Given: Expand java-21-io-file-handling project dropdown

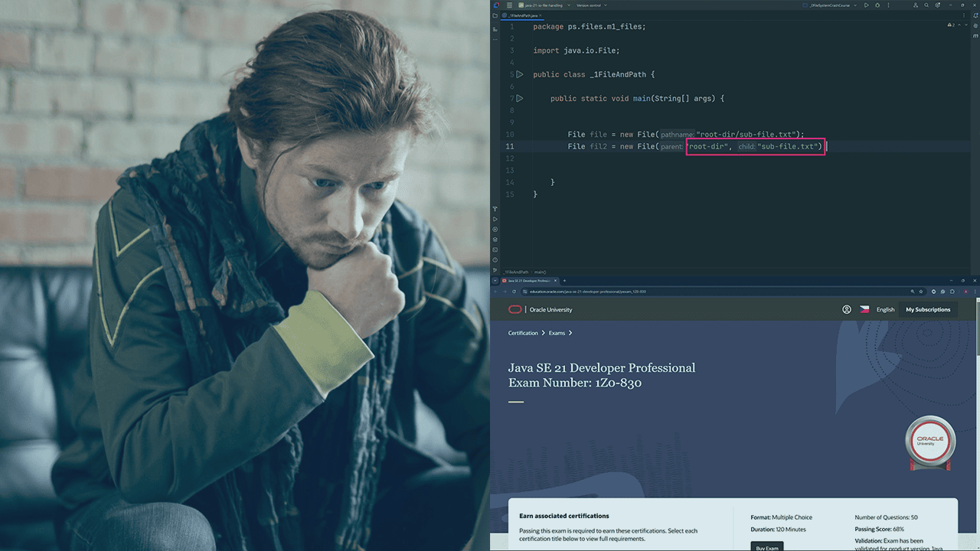Looking at the screenshot, I should pyautogui.click(x=543, y=5).
